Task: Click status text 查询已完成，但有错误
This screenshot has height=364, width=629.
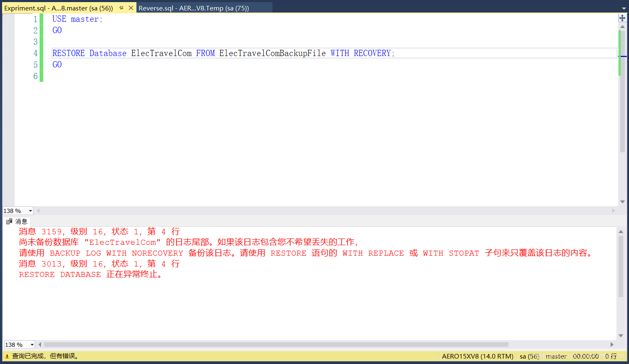Action: 45,356
